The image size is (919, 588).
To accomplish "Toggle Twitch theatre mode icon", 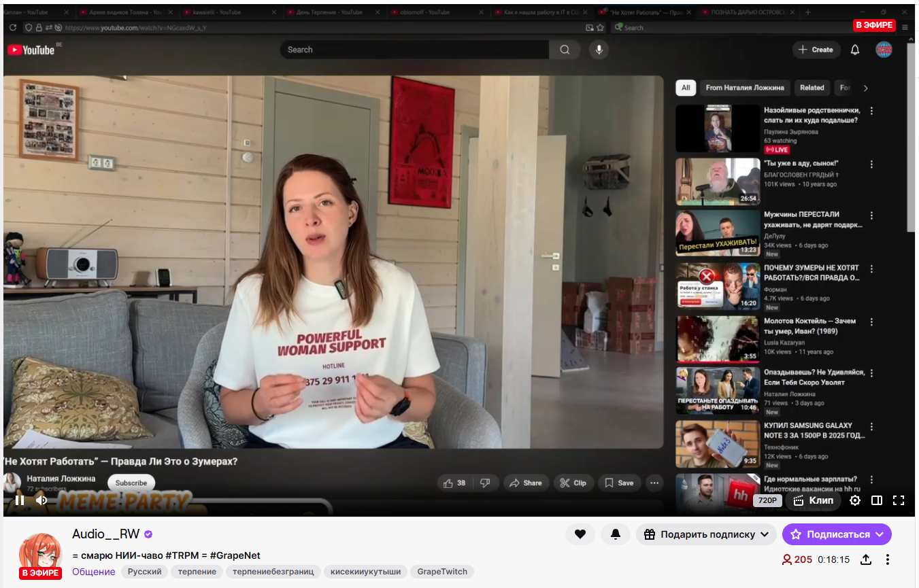I will [x=877, y=500].
